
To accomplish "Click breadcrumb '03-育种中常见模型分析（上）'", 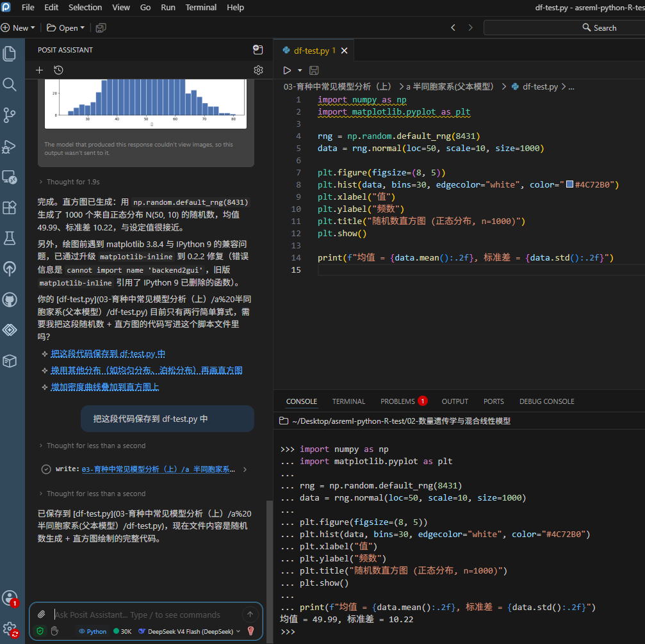I will pos(338,87).
